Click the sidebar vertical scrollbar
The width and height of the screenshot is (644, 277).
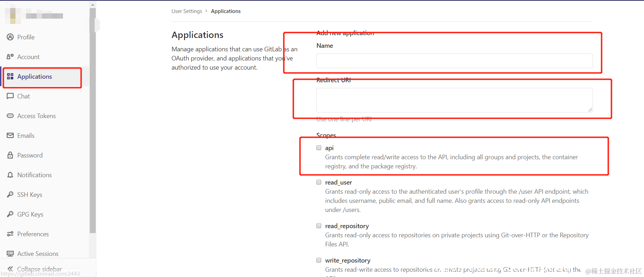click(x=93, y=120)
